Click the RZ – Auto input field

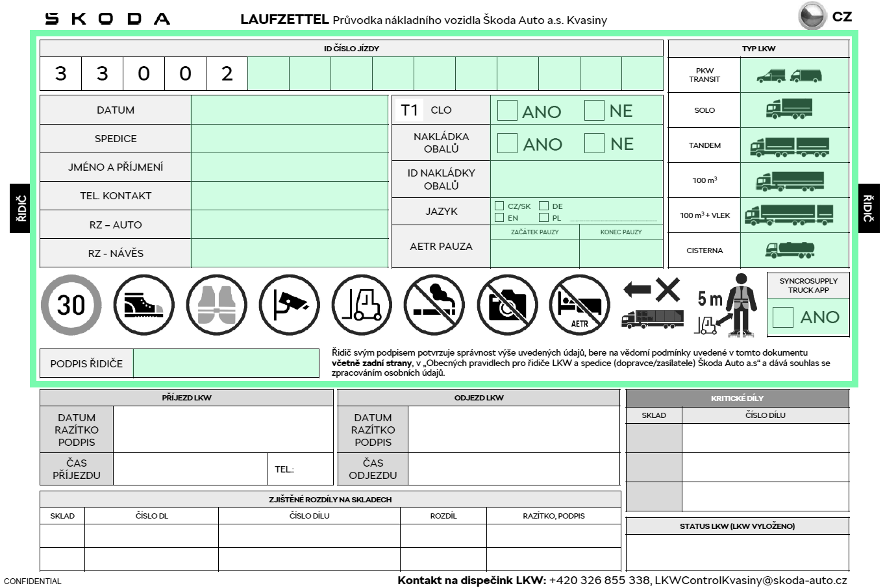pyautogui.click(x=289, y=225)
